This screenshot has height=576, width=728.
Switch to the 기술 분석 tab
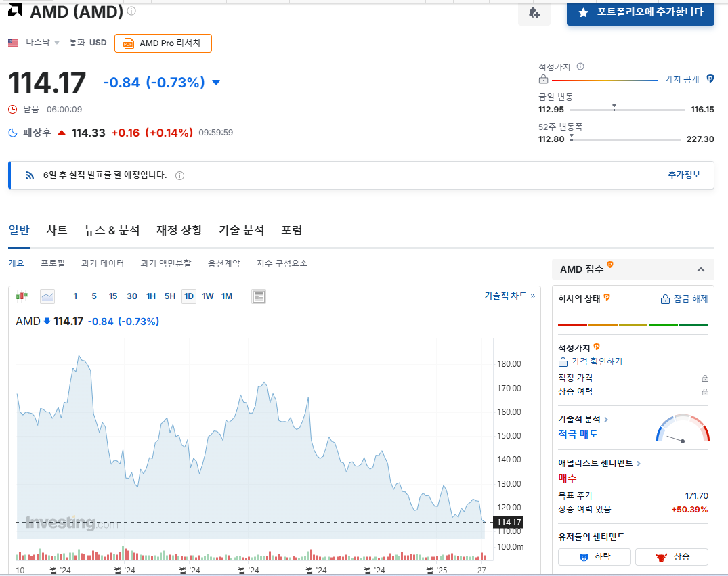[241, 230]
